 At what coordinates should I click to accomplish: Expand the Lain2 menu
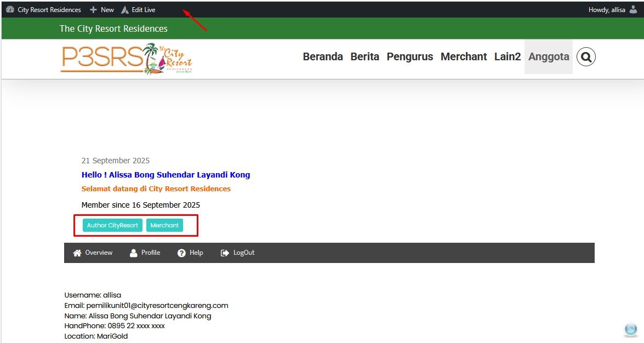click(x=507, y=57)
